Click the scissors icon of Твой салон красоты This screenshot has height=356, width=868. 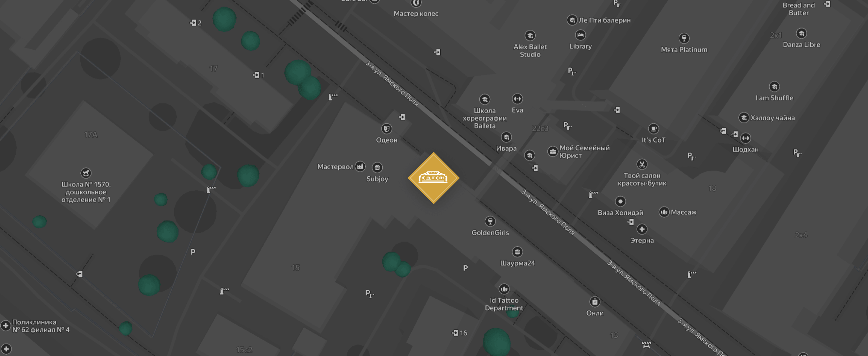[642, 164]
